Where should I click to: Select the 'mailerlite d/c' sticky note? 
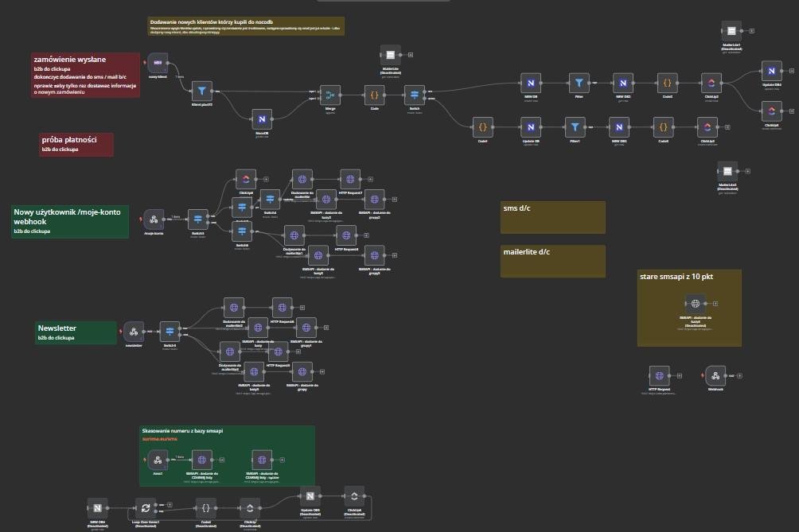(x=553, y=261)
